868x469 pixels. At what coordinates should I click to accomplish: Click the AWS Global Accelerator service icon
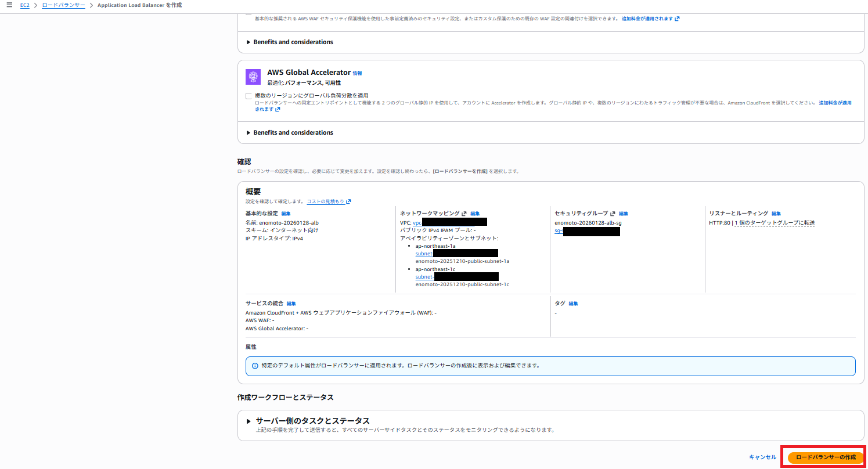point(253,77)
